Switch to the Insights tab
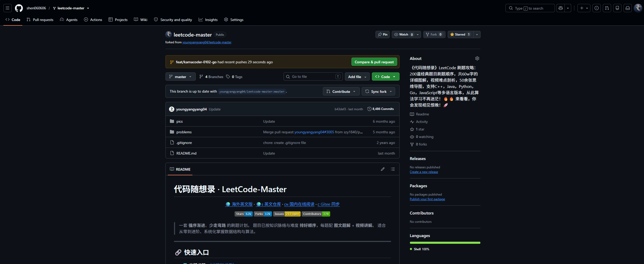This screenshot has width=644, height=264. pos(208,20)
